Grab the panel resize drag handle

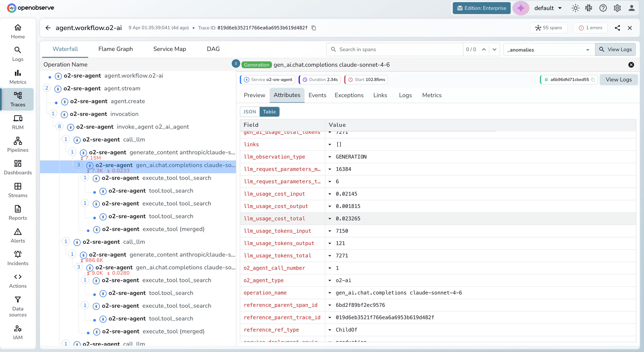point(236,63)
